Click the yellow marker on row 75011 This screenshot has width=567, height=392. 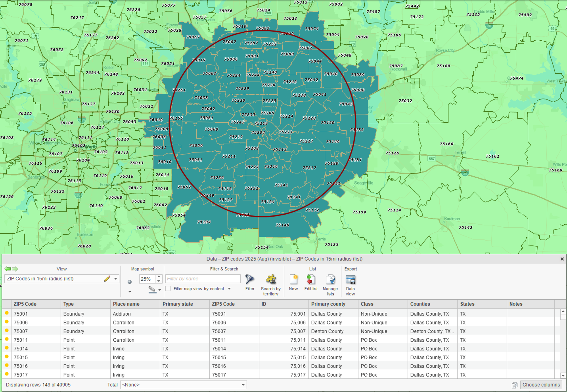pyautogui.click(x=7, y=339)
